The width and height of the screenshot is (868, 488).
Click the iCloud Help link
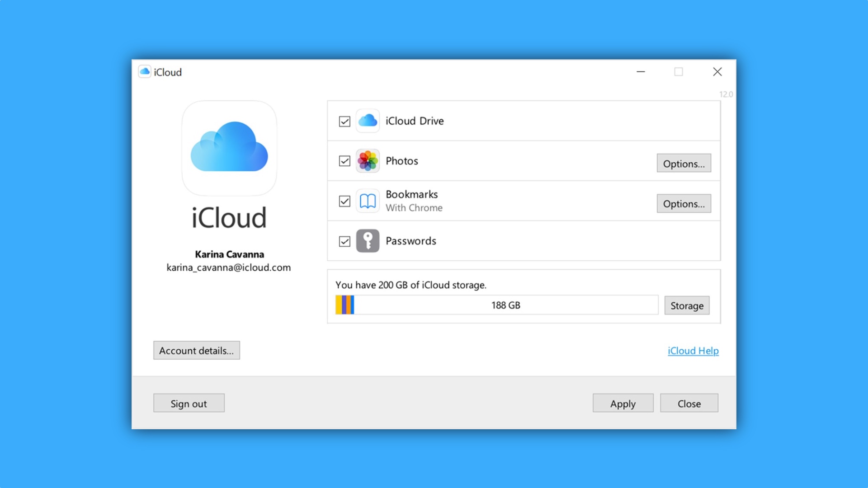coord(693,350)
